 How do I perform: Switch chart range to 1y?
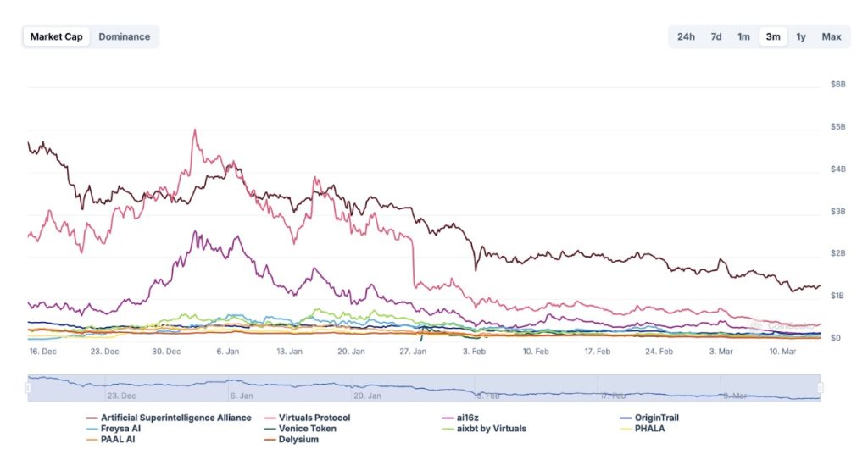click(800, 36)
